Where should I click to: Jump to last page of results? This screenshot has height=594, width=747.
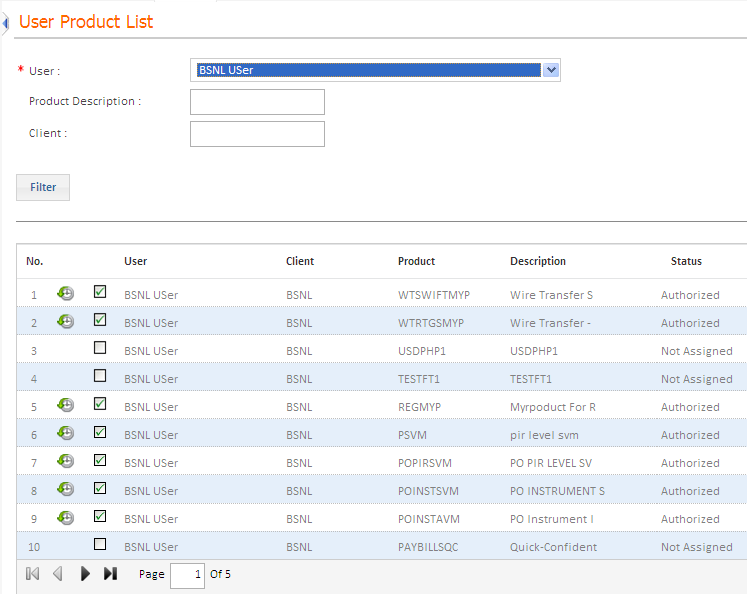[111, 574]
